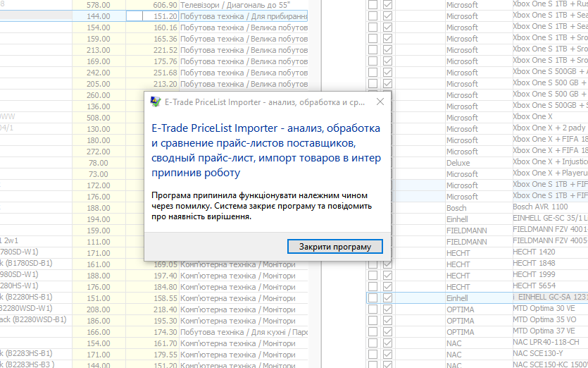
Task: Untick the checked box in HECHT 1999 row
Action: click(388, 275)
